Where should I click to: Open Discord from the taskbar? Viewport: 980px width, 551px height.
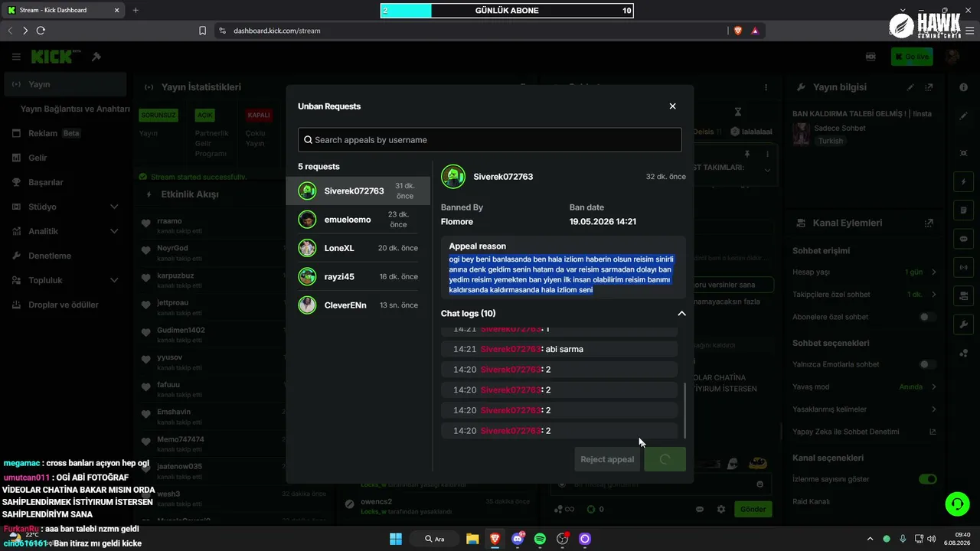click(518, 539)
